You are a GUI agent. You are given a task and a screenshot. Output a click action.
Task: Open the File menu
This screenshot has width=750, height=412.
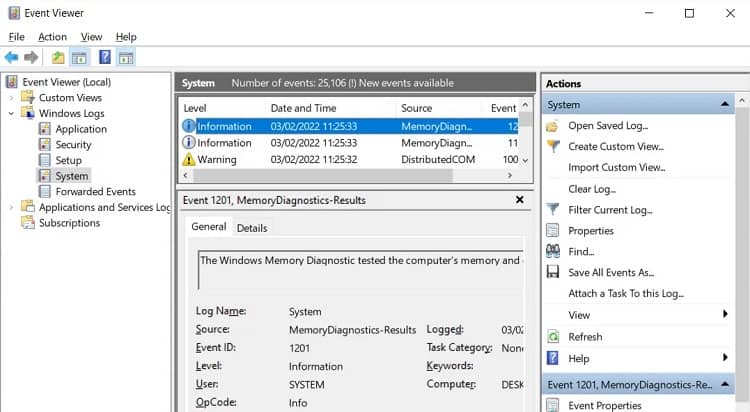point(16,37)
